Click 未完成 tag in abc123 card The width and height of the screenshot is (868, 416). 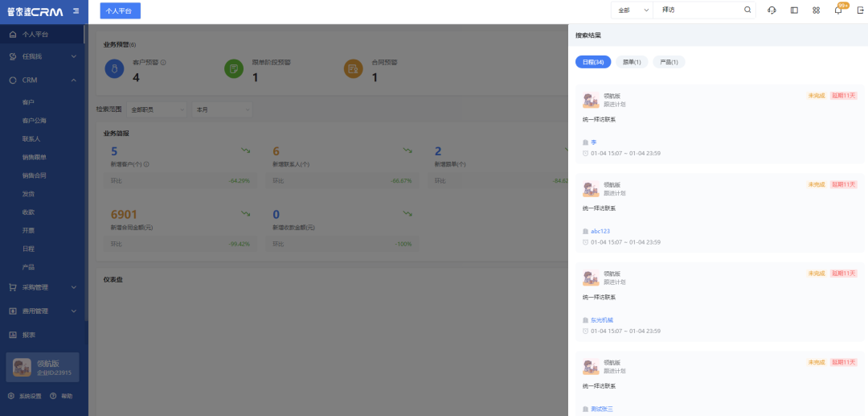[816, 184]
